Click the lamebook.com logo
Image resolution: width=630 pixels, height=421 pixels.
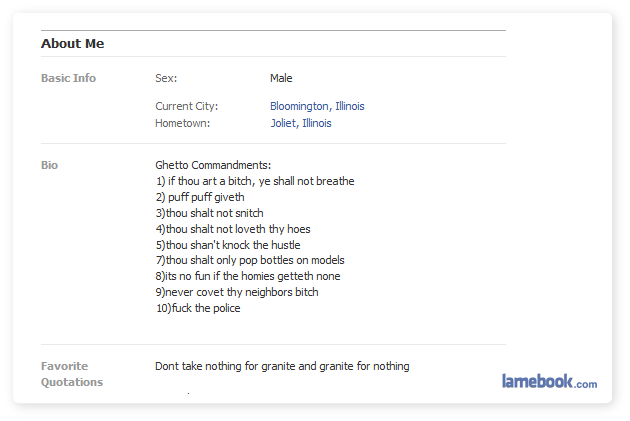click(549, 382)
